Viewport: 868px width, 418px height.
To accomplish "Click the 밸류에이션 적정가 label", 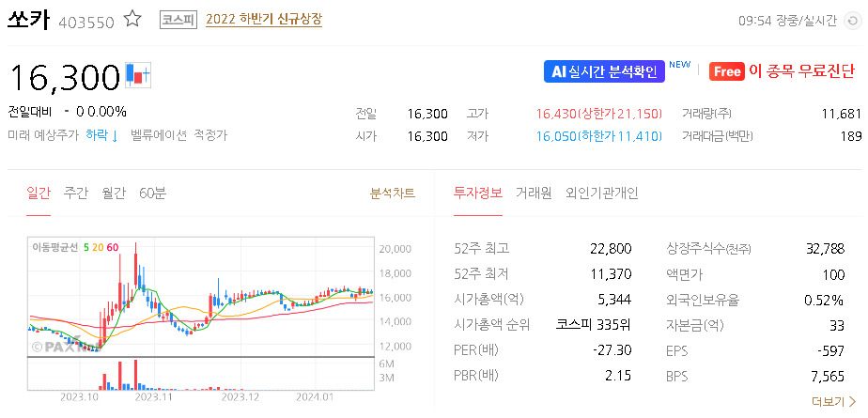I will (178, 135).
